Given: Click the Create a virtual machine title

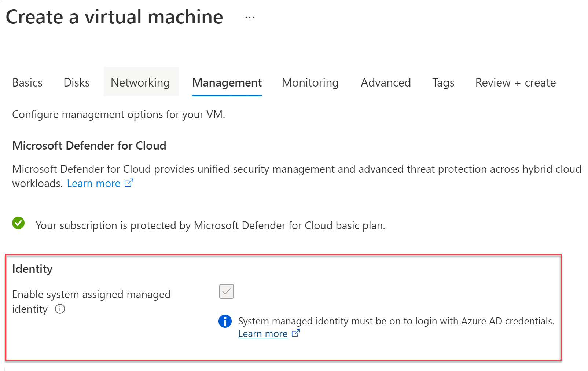Looking at the screenshot, I should [114, 17].
